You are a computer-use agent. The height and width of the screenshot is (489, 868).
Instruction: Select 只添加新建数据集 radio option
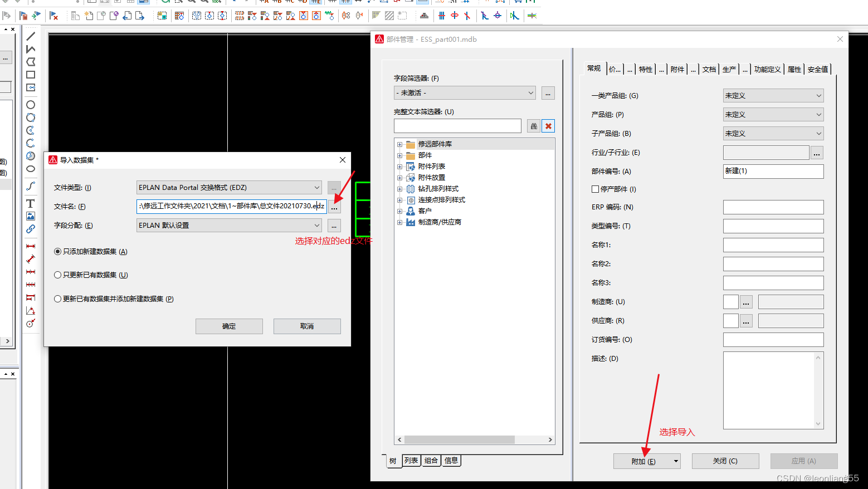[x=57, y=252]
